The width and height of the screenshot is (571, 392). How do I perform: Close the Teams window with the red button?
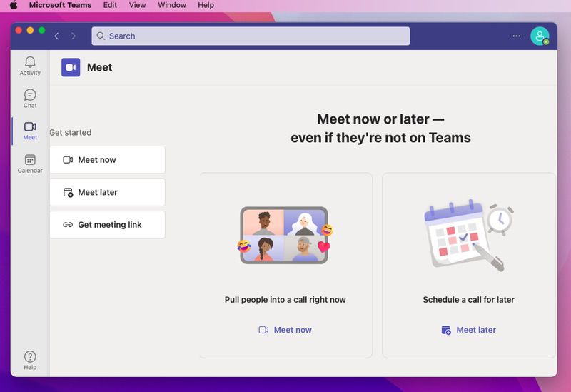[19, 30]
